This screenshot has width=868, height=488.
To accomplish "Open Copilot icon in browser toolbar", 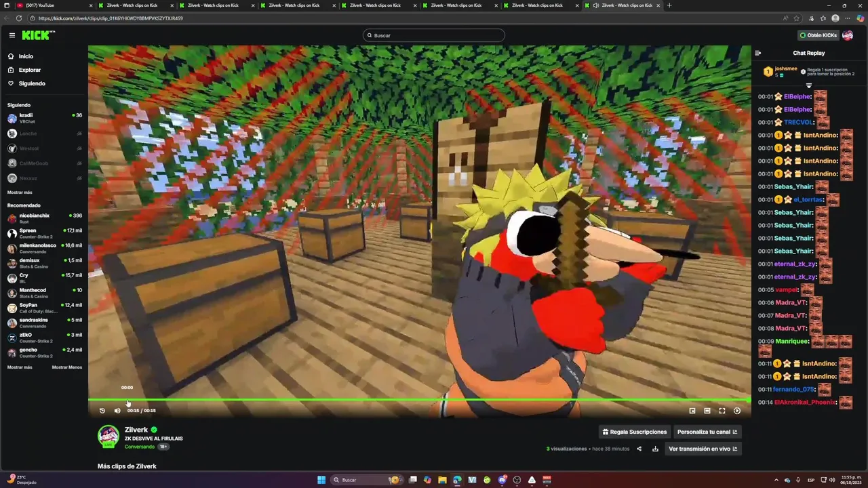I will click(861, 18).
